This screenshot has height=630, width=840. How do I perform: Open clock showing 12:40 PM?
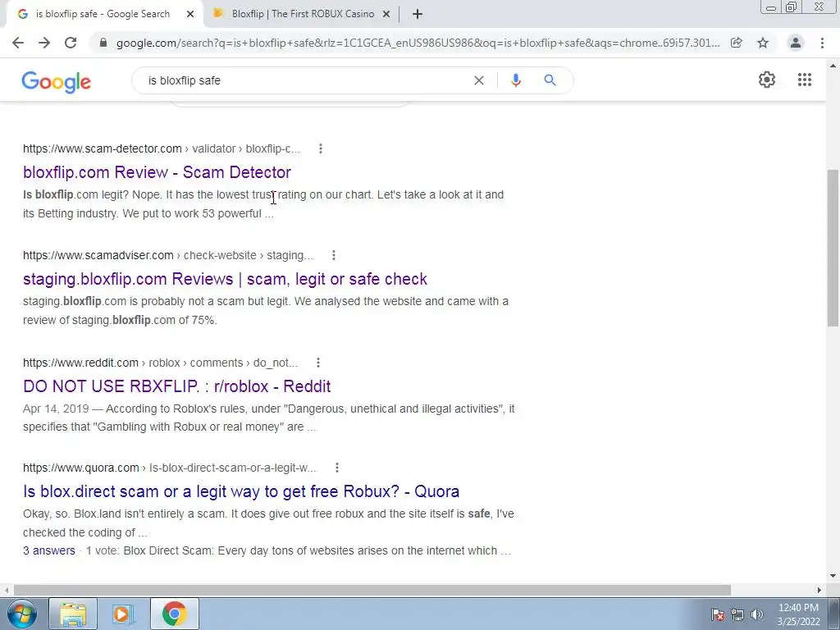(x=798, y=614)
